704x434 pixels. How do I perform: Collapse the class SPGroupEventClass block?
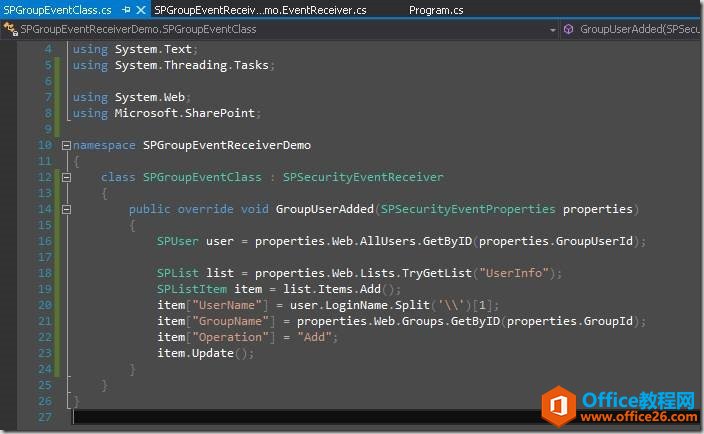66,177
